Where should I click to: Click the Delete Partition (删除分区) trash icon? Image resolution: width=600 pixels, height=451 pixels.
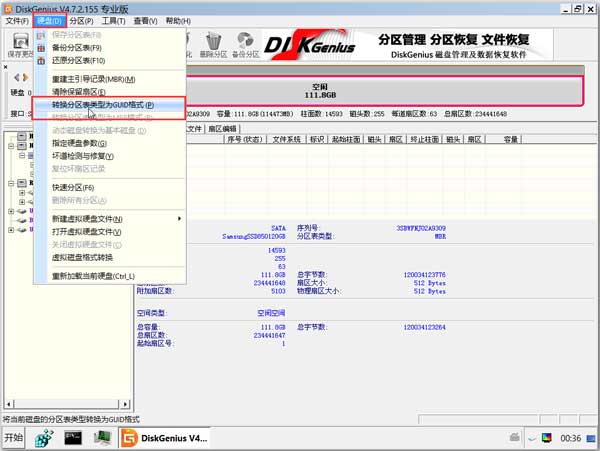point(213,45)
